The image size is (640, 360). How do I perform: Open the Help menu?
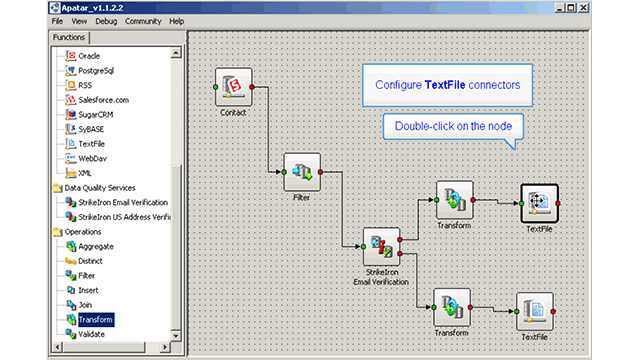(177, 21)
